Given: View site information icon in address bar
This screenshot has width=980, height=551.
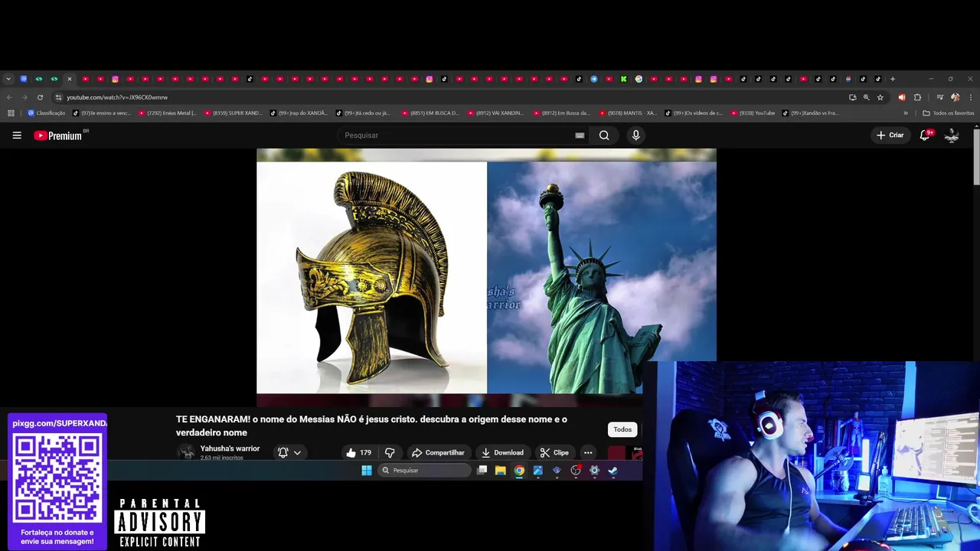Looking at the screenshot, I should [58, 97].
